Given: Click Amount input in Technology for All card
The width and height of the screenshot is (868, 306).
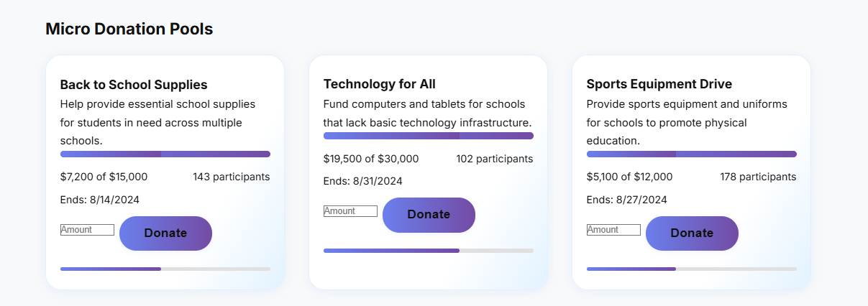Looking at the screenshot, I should coord(350,211).
